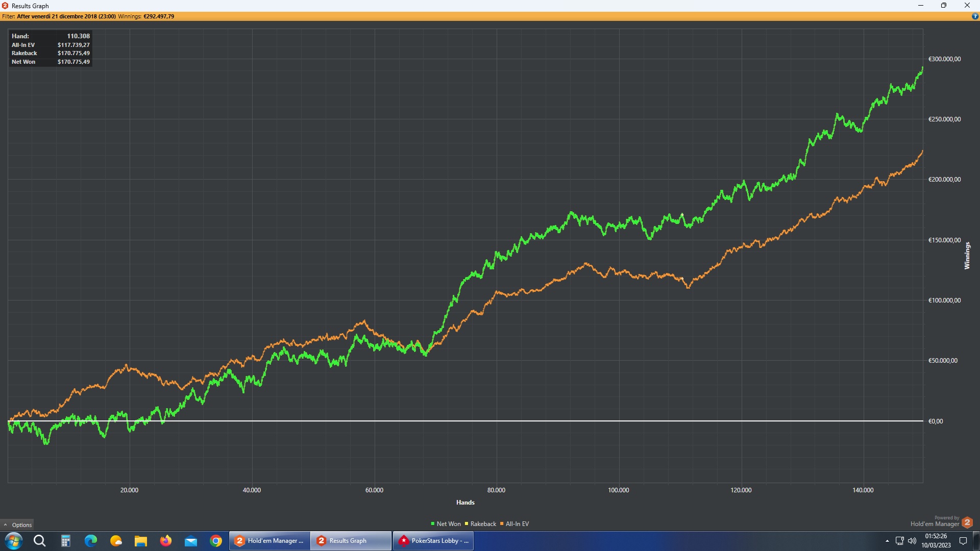980x551 pixels.
Task: Click the €200.000,00 y-axis label
Action: click(x=944, y=180)
